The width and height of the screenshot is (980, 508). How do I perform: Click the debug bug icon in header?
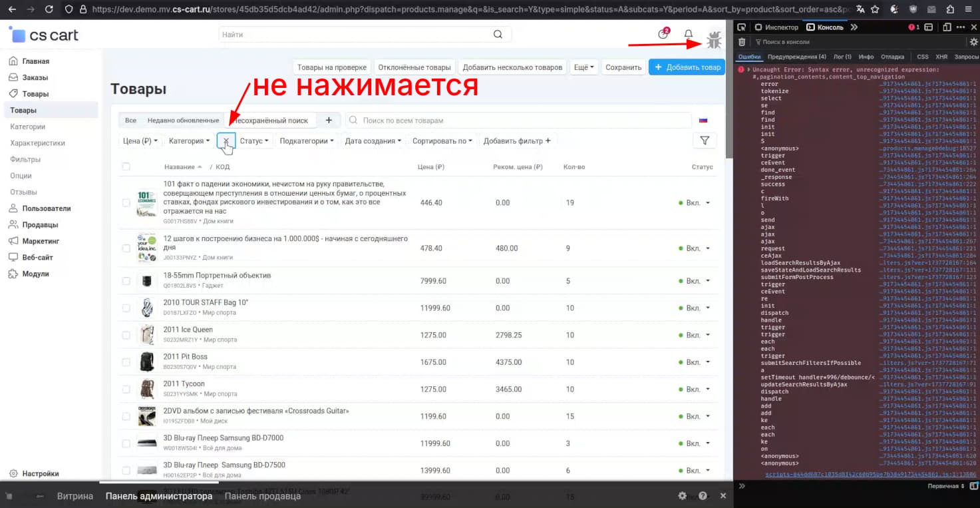pos(714,40)
